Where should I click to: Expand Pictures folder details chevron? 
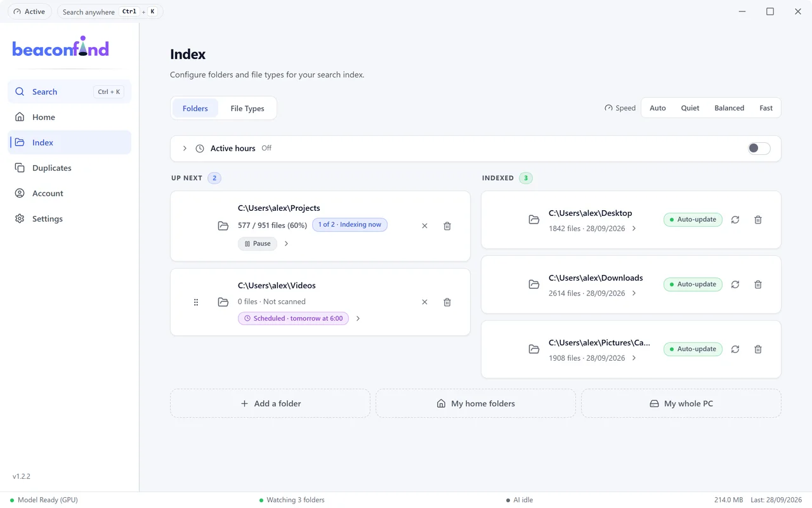[634, 358]
